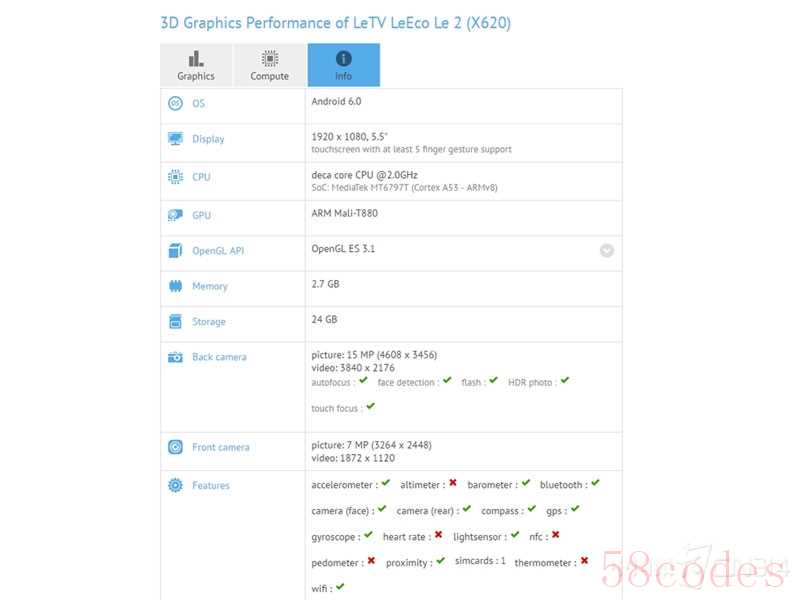Image resolution: width=800 pixels, height=600 pixels.
Task: Click the OpenGL API label
Action: pos(218,251)
